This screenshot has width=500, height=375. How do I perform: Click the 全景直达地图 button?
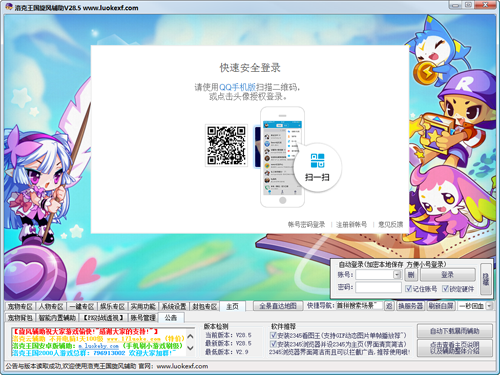coord(278,306)
